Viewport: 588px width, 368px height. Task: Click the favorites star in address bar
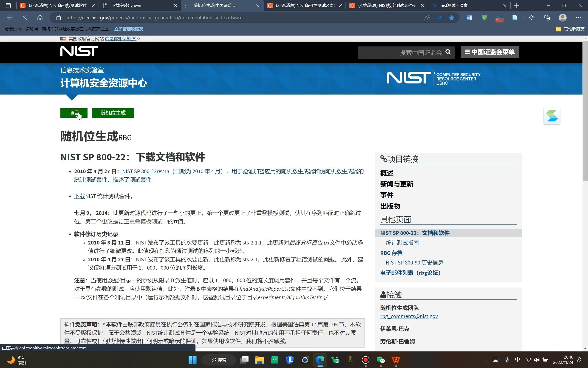(452, 17)
